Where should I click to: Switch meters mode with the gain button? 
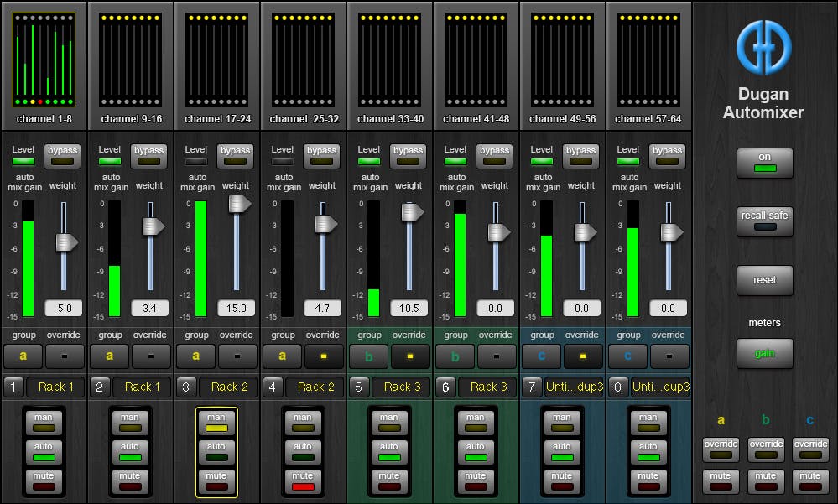click(x=764, y=353)
